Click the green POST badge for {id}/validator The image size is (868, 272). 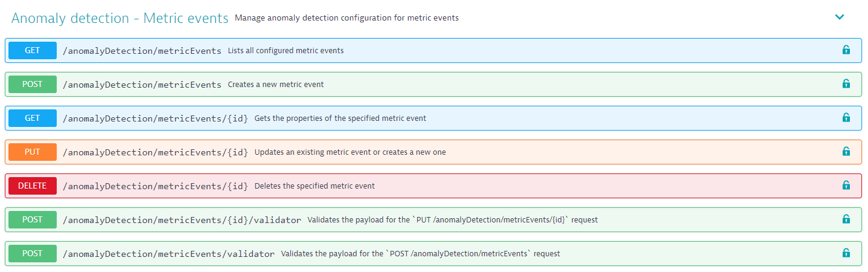[33, 219]
